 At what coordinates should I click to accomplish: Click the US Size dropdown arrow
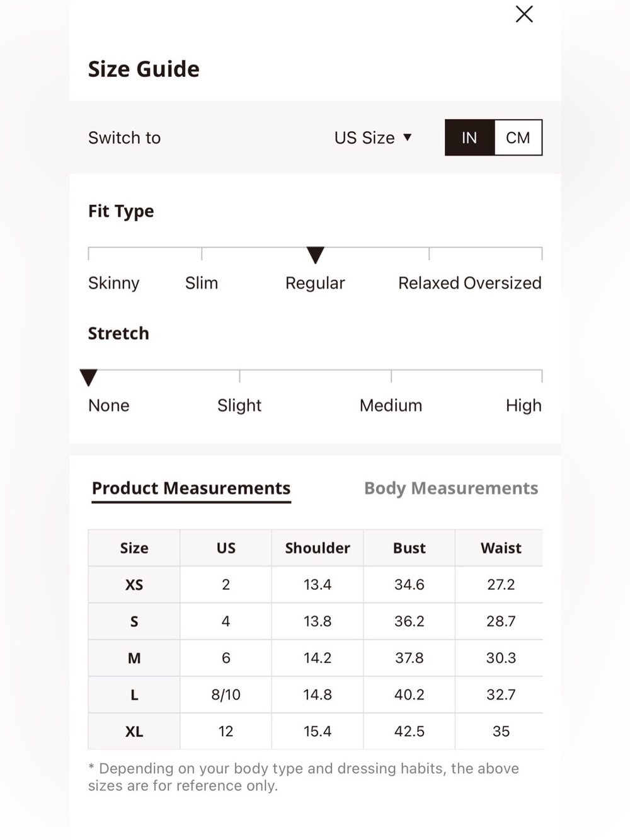click(408, 137)
